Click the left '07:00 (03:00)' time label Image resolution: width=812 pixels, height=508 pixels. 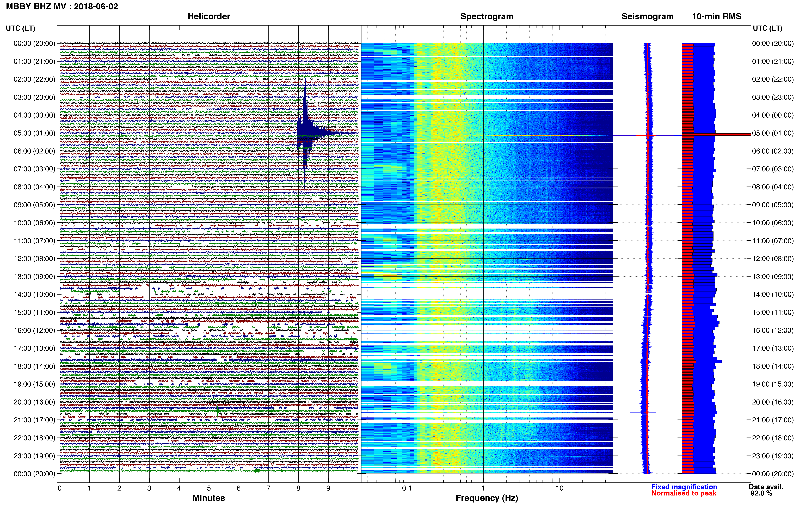34,169
